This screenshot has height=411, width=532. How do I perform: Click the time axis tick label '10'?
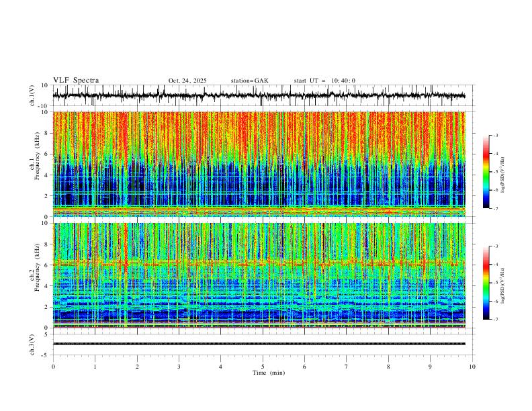[472, 367]
